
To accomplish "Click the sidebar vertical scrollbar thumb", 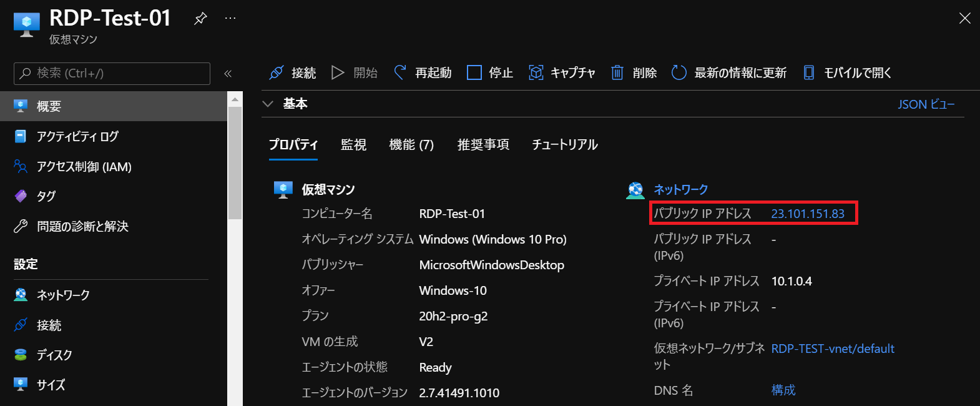I will pyautogui.click(x=235, y=163).
